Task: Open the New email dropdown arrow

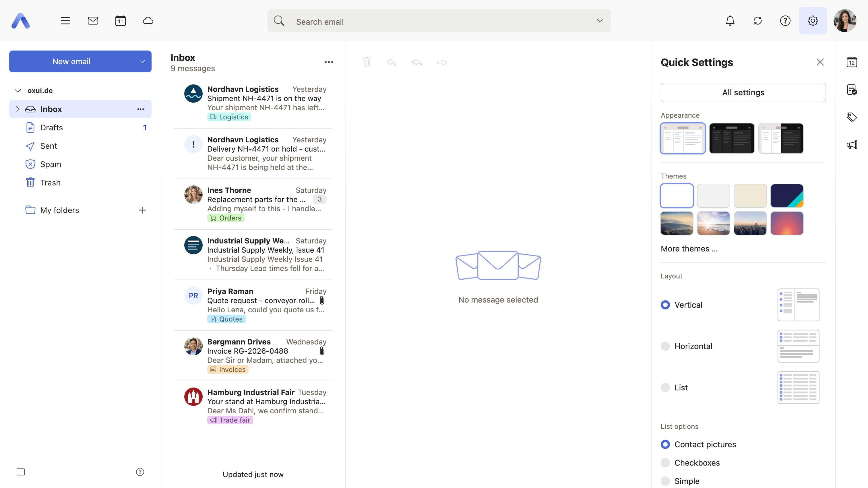Action: pyautogui.click(x=142, y=62)
